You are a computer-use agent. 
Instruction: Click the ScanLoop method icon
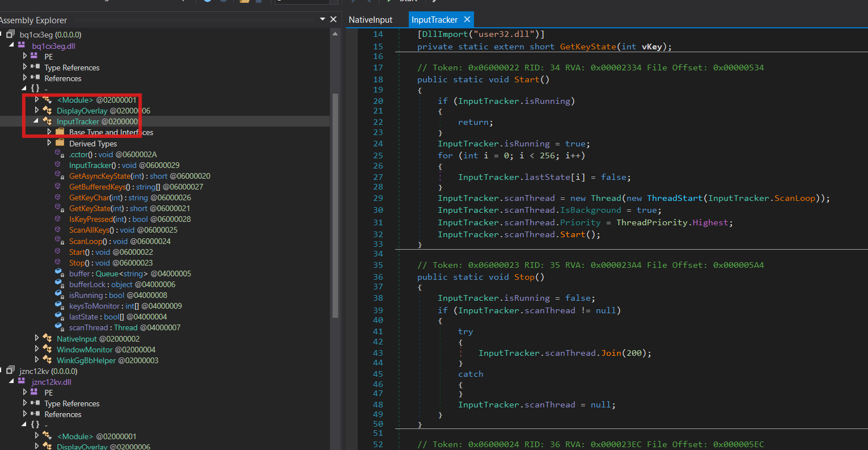[x=59, y=241]
